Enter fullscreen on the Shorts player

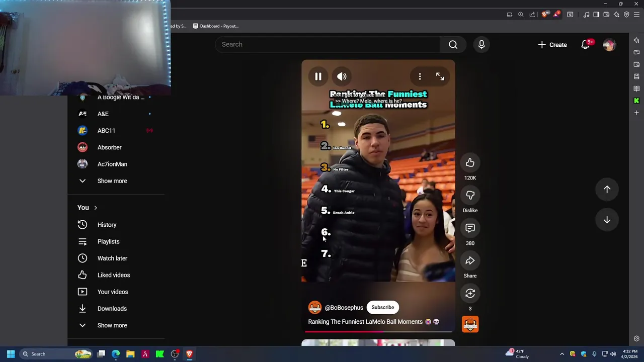(440, 76)
